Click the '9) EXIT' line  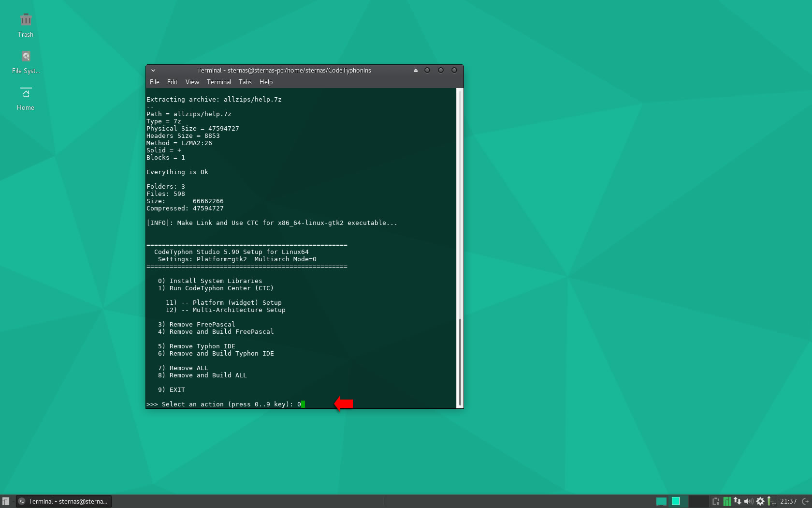(x=171, y=390)
